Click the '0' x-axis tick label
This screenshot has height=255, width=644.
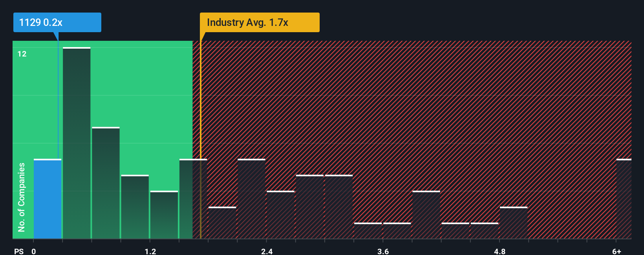click(x=34, y=251)
